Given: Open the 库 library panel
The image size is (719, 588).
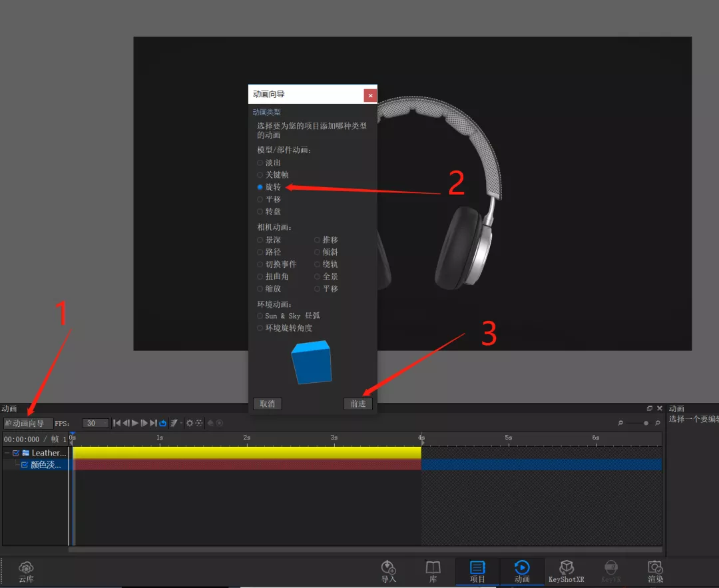Looking at the screenshot, I should (433, 571).
